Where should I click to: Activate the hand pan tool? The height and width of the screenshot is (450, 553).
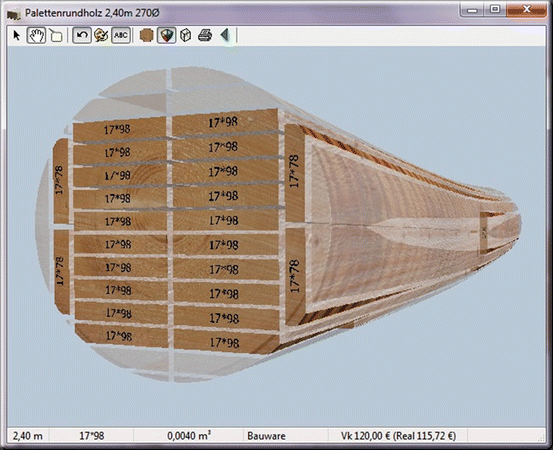coord(36,35)
